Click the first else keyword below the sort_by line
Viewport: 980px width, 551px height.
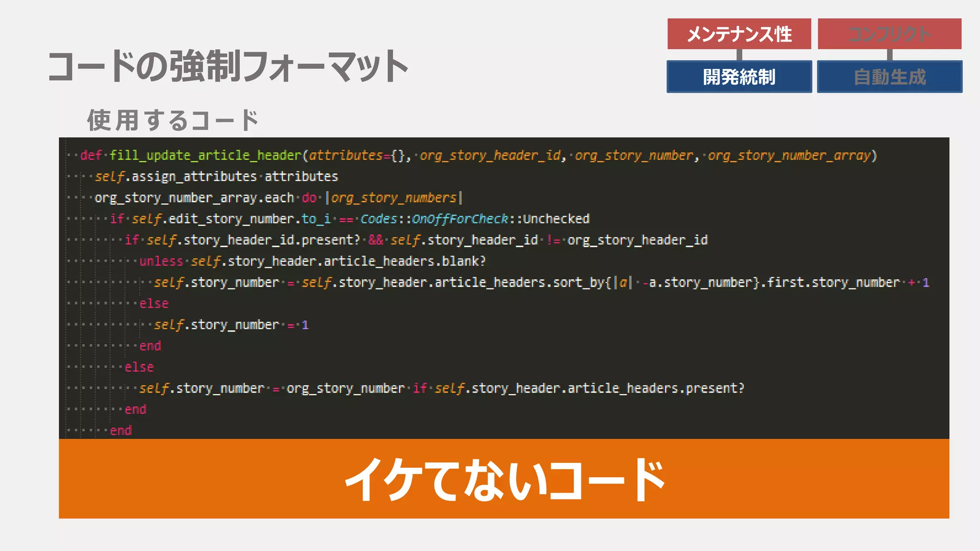(x=154, y=304)
